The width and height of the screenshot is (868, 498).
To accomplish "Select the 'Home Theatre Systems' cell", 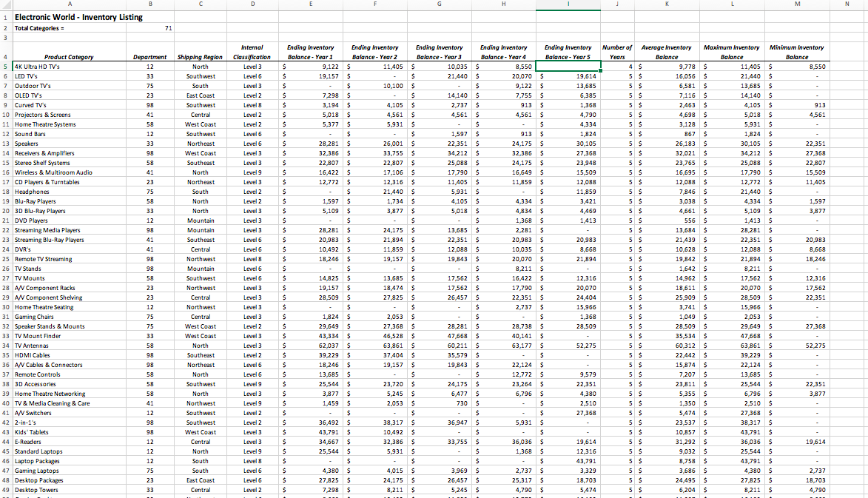I will [x=70, y=124].
